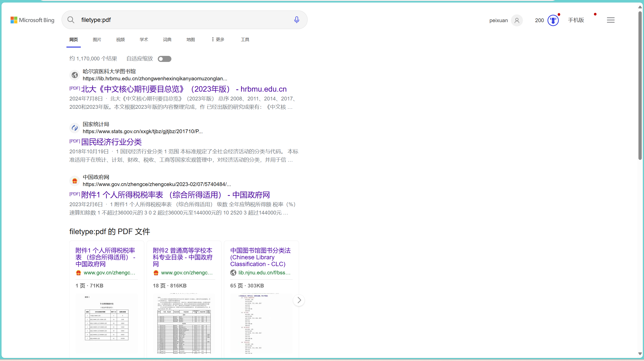The image size is (644, 361).
Task: Open the peixuan username link
Action: point(499,20)
